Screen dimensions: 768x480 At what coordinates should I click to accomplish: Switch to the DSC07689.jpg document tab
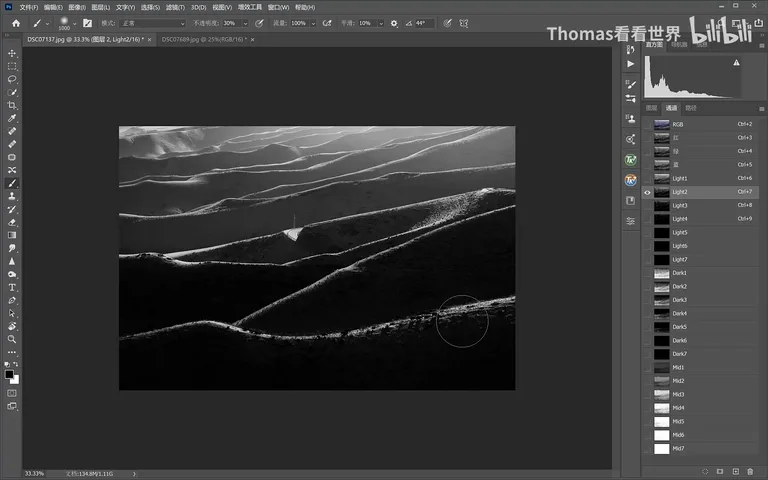pyautogui.click(x=204, y=39)
